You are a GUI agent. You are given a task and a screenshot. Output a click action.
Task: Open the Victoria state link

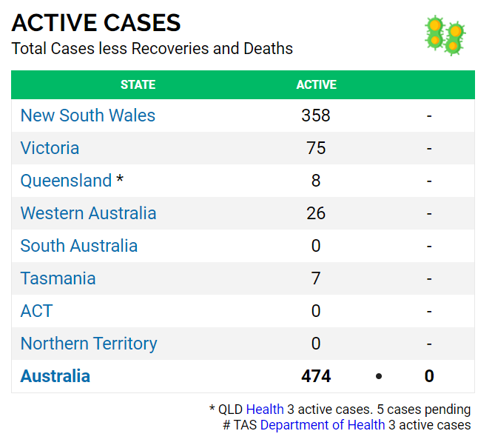pos(50,148)
